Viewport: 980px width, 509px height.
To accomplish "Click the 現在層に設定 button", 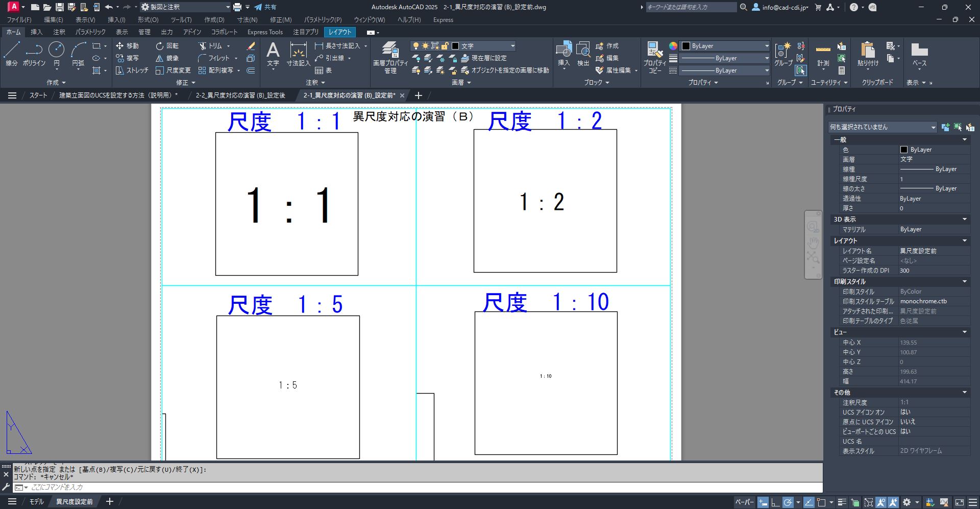I will pyautogui.click(x=482, y=58).
